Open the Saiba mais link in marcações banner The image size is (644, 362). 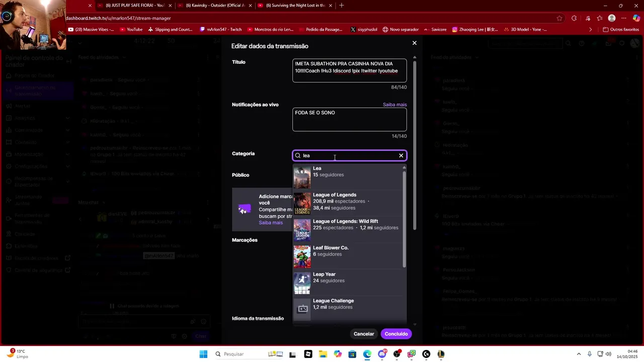coord(271,223)
